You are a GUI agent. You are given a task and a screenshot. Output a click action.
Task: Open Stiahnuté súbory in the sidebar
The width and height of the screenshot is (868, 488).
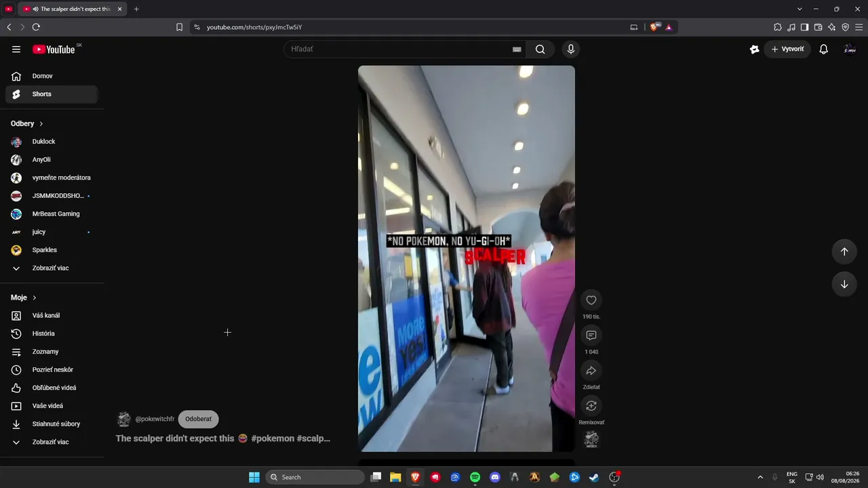coord(52,424)
